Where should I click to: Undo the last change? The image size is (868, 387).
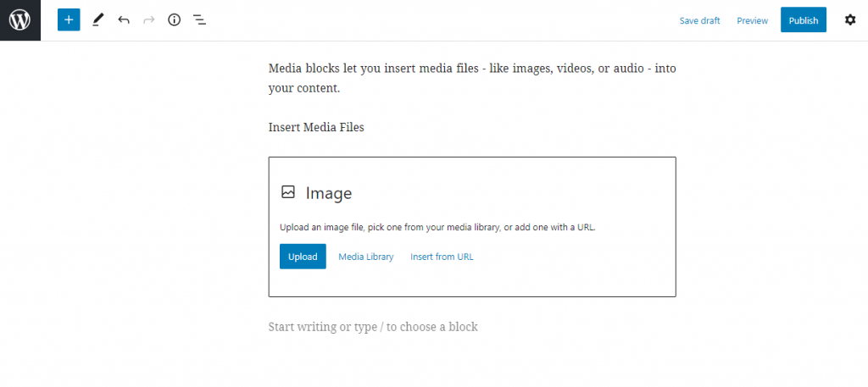[x=124, y=20]
